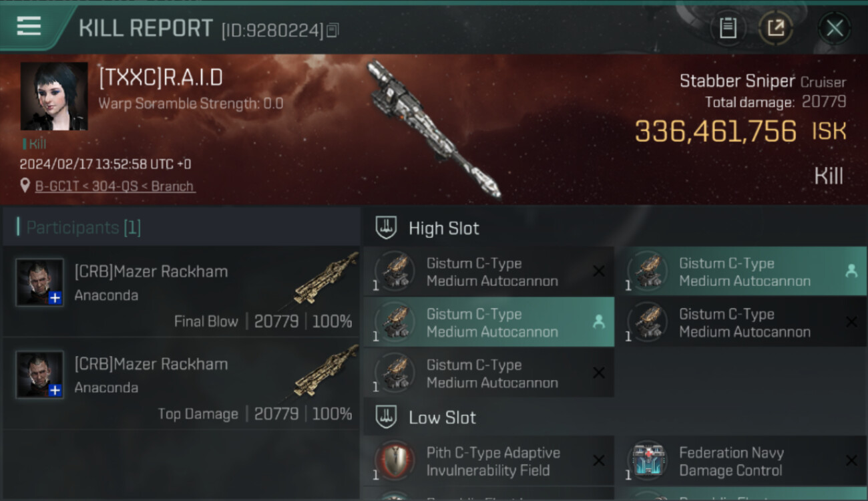Click the Stabber Sniper ship image
868x501 pixels.
(433, 129)
